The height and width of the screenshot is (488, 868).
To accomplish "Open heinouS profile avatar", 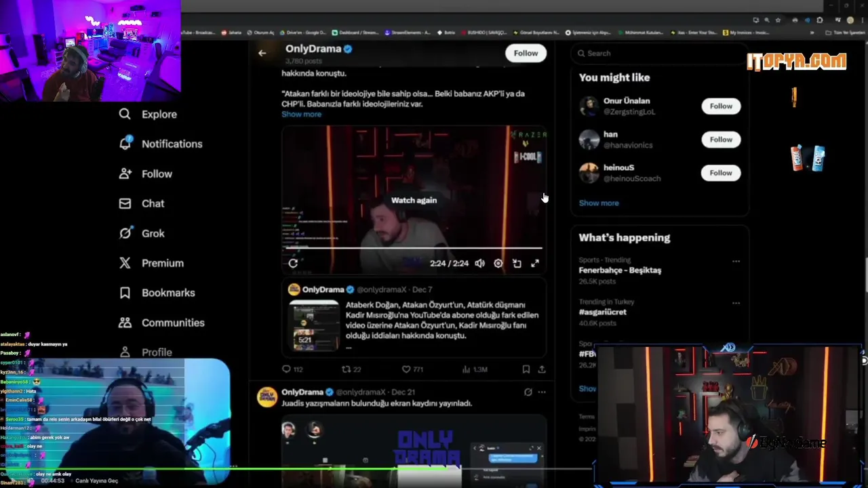I will pyautogui.click(x=589, y=173).
